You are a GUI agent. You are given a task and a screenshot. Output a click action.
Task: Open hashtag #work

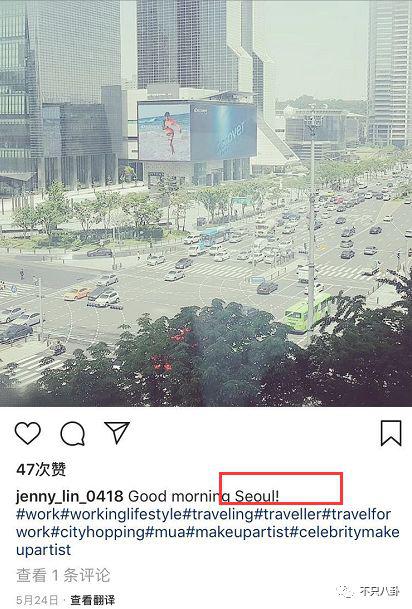click(x=38, y=514)
